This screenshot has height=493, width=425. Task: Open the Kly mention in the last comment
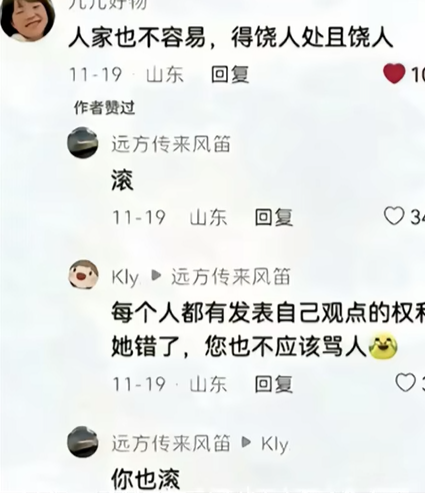[x=275, y=444]
